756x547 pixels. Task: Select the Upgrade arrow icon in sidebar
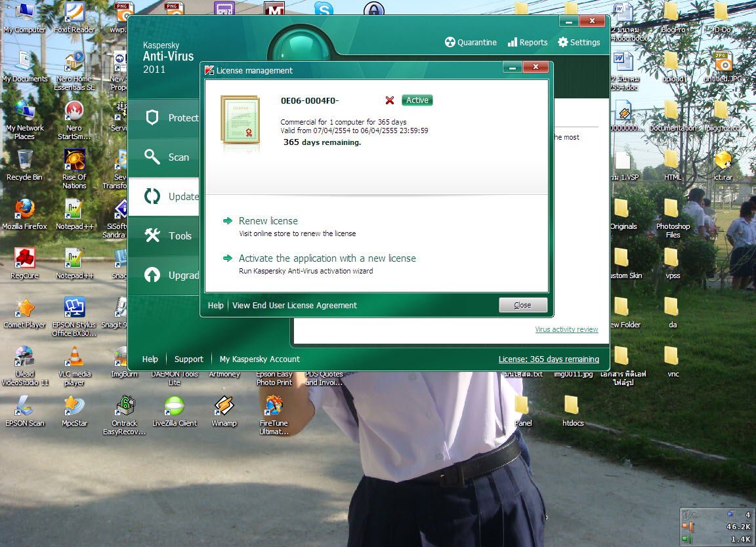pyautogui.click(x=152, y=275)
